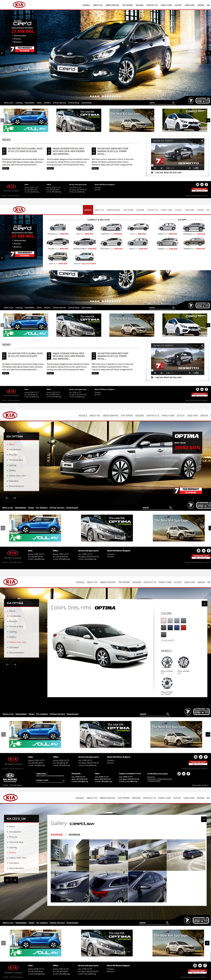Screen dimensions: 211x980
Task: Click the previous arrow below KIA CEE'D_SW menu
Action: pyautogui.click(x=7, y=880)
